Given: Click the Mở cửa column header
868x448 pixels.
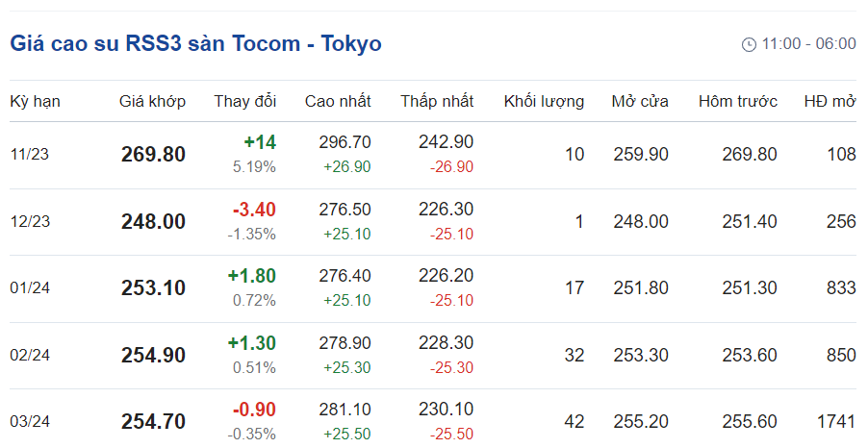Looking at the screenshot, I should tap(640, 101).
